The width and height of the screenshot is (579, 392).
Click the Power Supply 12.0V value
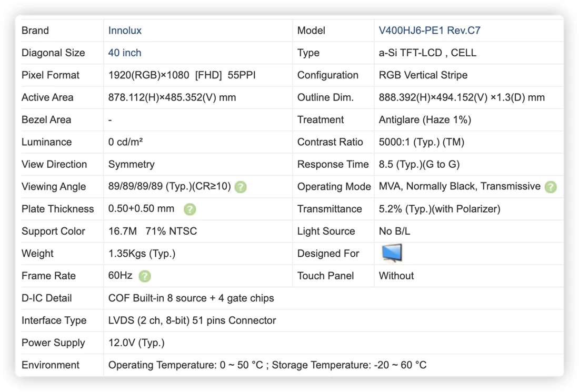pos(136,343)
